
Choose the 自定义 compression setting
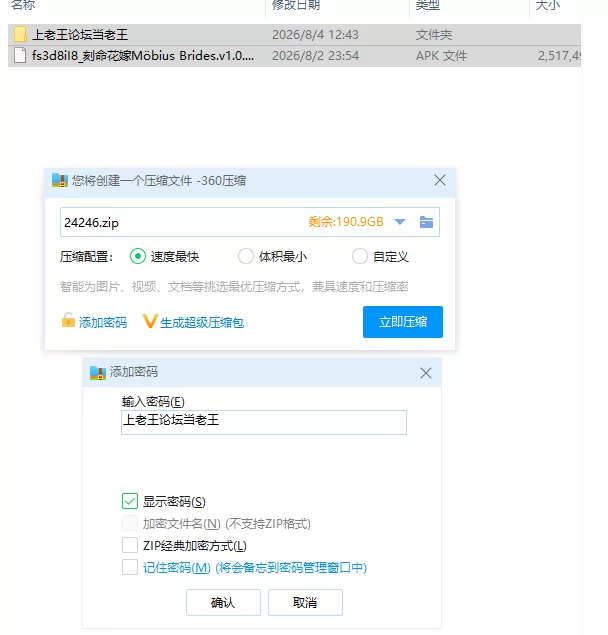(x=360, y=256)
